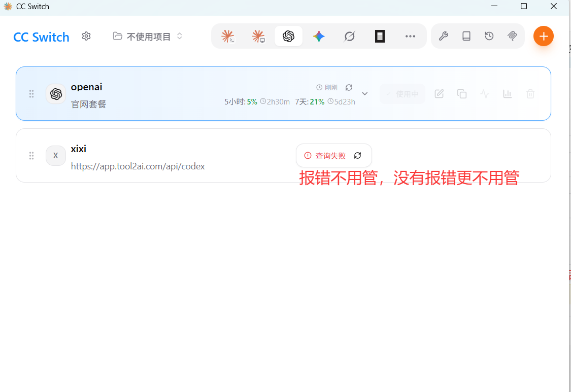Select the crossed-circle app tab
Image resolution: width=571 pixels, height=392 pixels.
pyautogui.click(x=349, y=36)
